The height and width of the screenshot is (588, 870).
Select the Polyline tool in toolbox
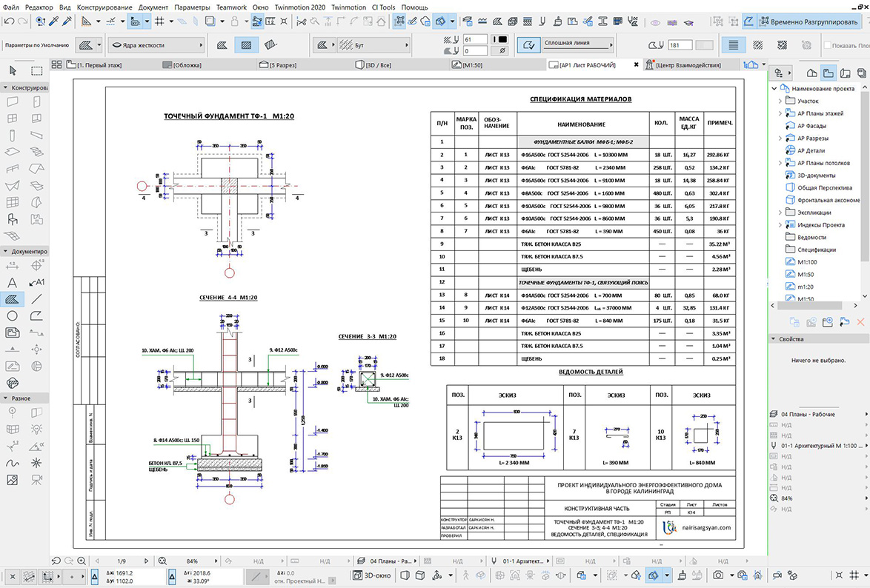pyautogui.click(x=36, y=315)
